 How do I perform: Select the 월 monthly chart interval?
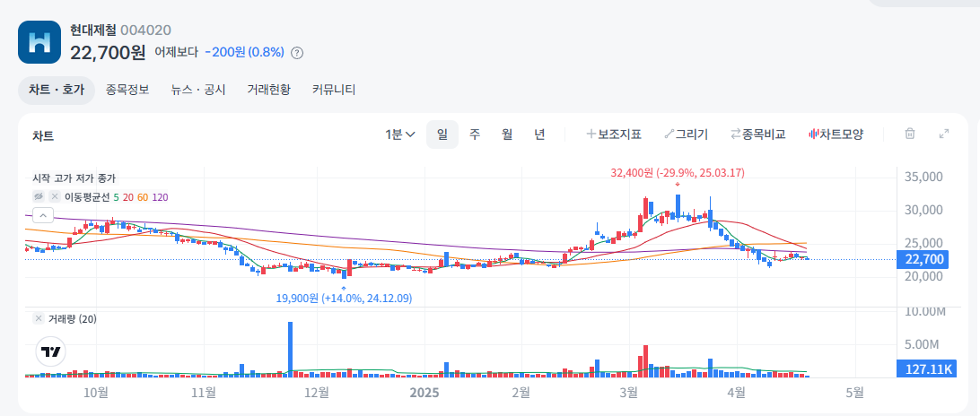(507, 134)
